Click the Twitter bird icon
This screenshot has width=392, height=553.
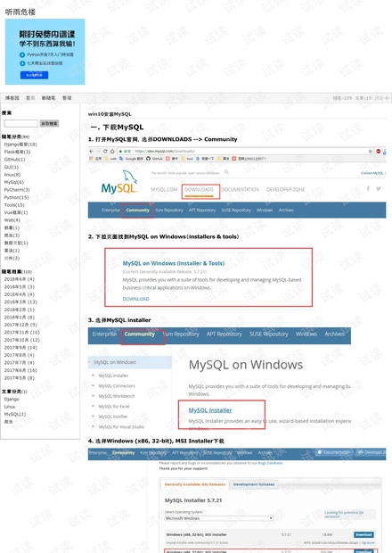tap(379, 188)
